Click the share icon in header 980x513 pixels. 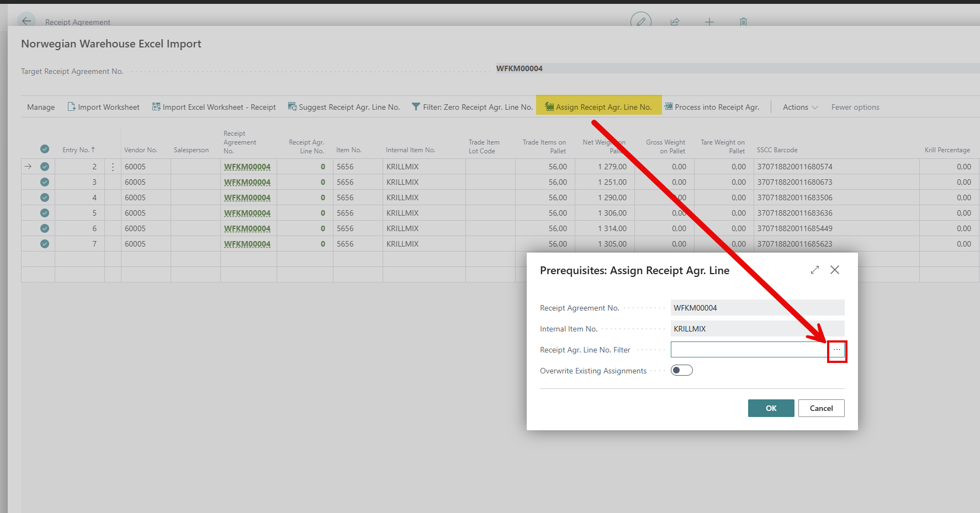tap(675, 22)
